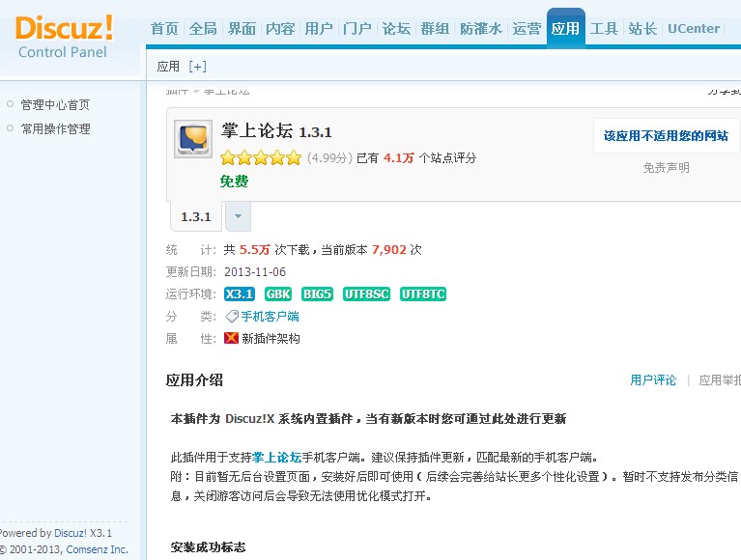Open the 站长 top menu

[642, 29]
